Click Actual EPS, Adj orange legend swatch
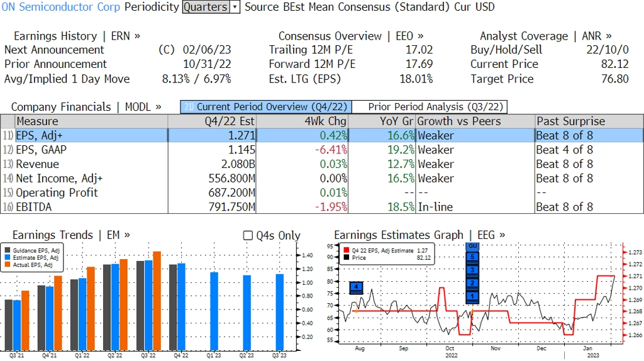 [8, 265]
